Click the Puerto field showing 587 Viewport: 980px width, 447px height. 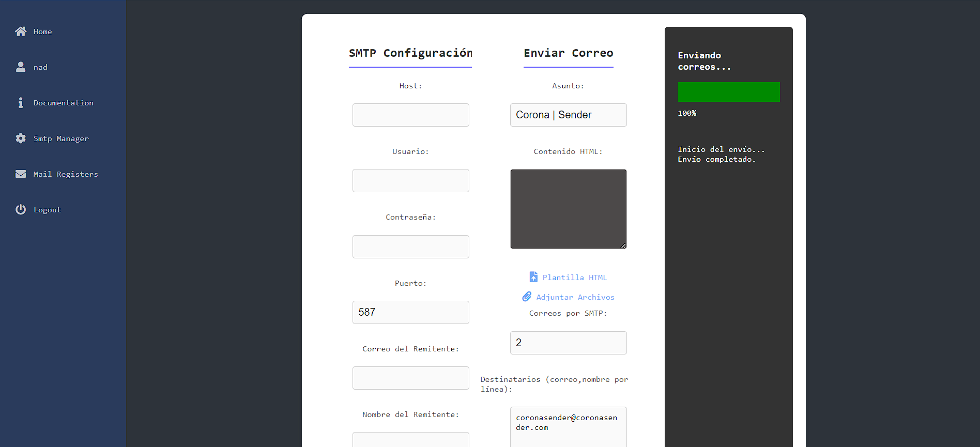point(411,312)
